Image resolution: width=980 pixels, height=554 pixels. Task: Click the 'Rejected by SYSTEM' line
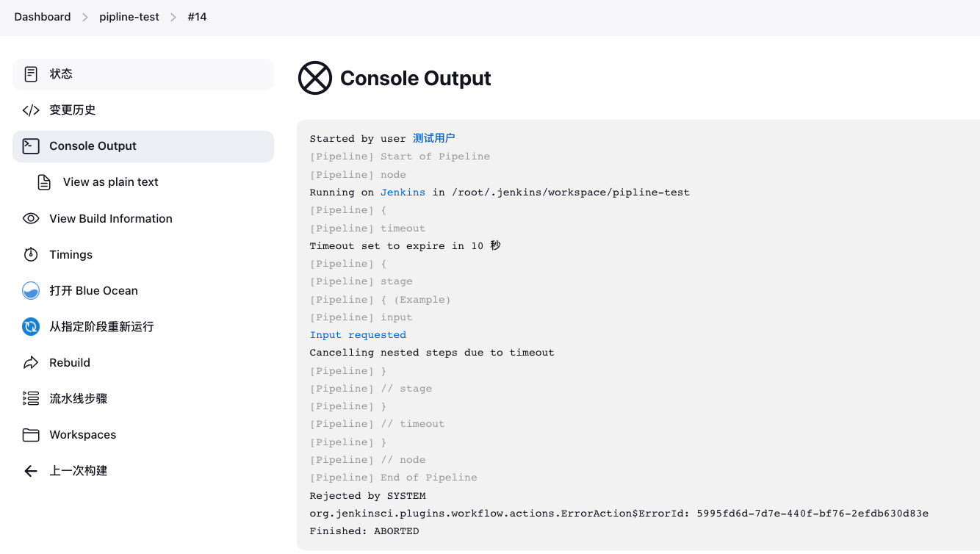[368, 496]
